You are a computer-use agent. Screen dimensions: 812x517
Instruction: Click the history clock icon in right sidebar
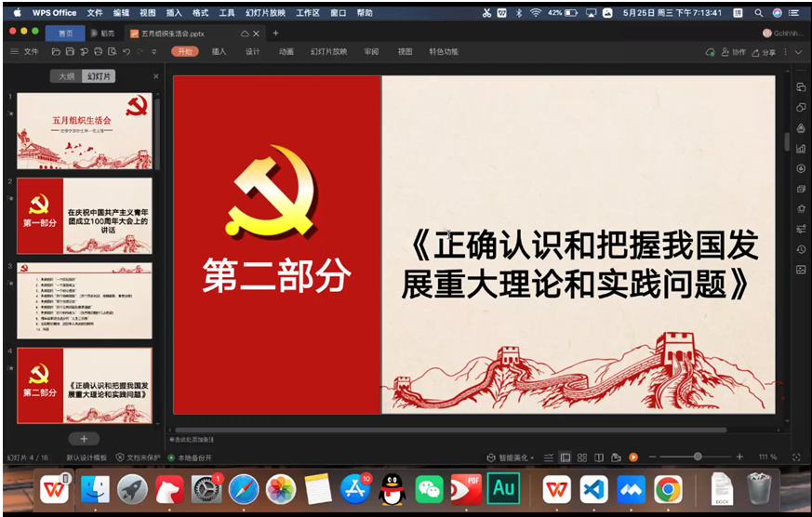pyautogui.click(x=801, y=249)
